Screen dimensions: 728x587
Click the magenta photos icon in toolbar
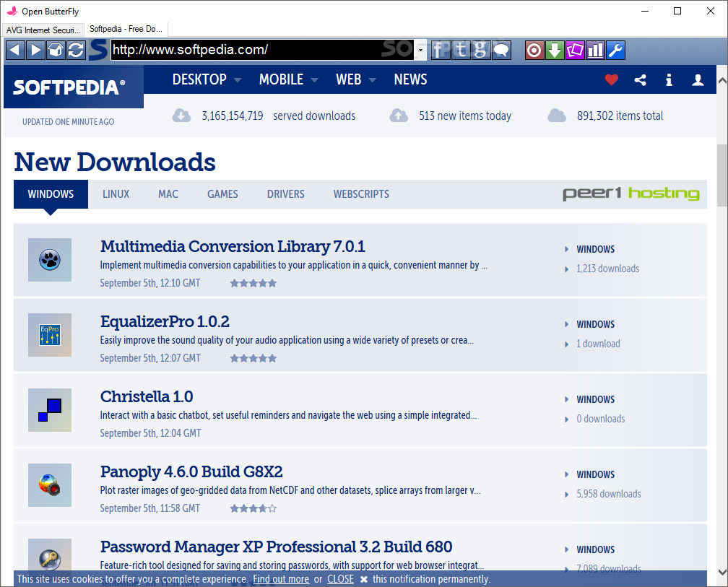pos(575,50)
